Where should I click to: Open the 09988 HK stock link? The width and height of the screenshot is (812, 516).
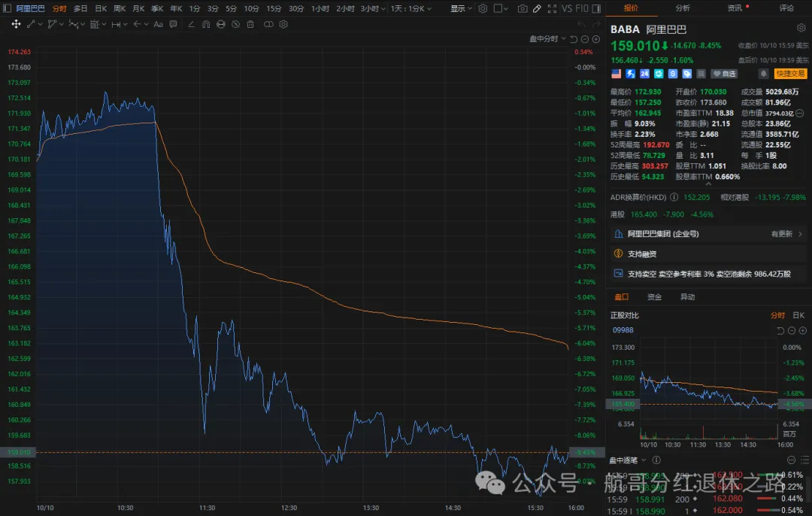[x=623, y=330]
